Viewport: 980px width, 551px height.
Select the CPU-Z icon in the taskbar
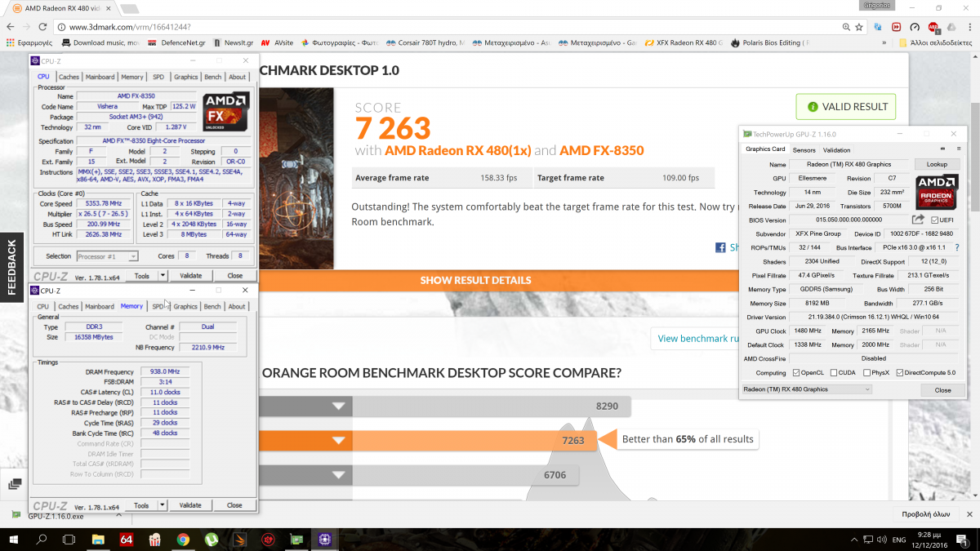click(324, 539)
